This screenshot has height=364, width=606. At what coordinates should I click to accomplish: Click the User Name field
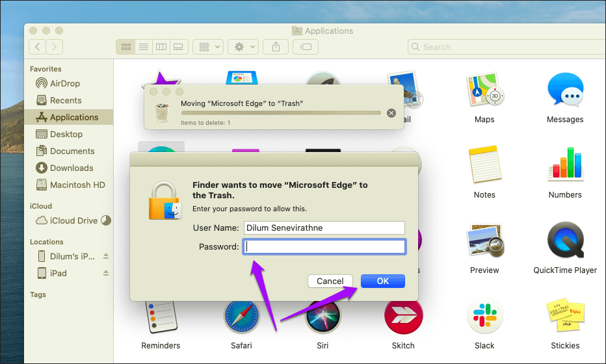pos(324,228)
